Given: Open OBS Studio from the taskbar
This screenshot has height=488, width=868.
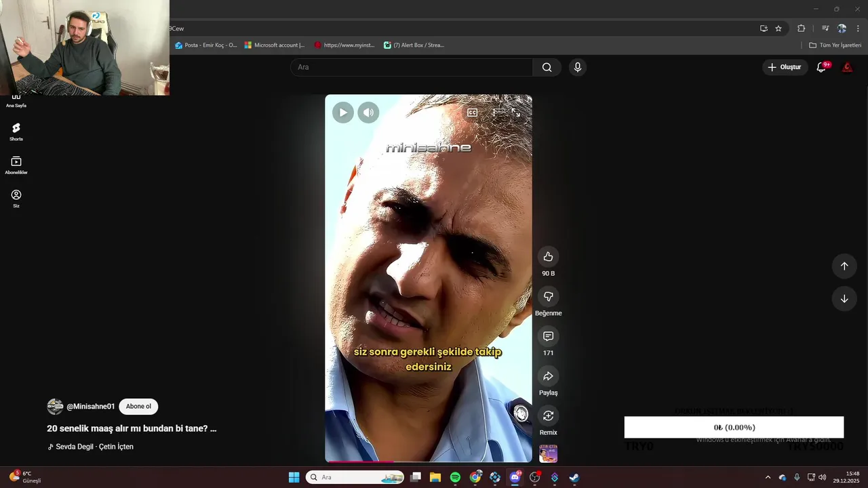Looking at the screenshot, I should (534, 477).
